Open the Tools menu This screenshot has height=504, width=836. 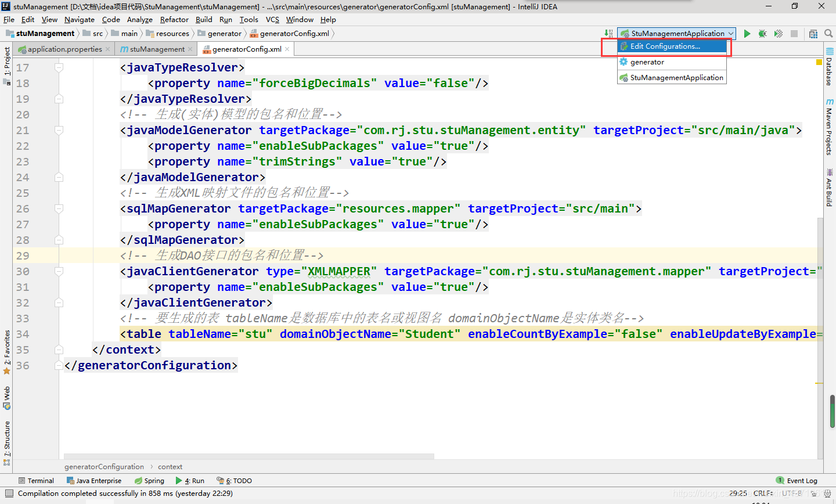(248, 19)
